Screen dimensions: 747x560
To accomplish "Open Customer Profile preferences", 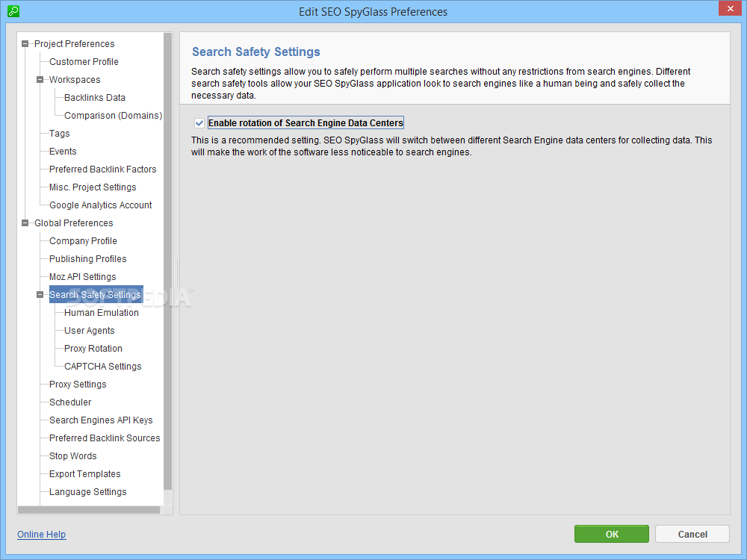I will click(x=84, y=62).
